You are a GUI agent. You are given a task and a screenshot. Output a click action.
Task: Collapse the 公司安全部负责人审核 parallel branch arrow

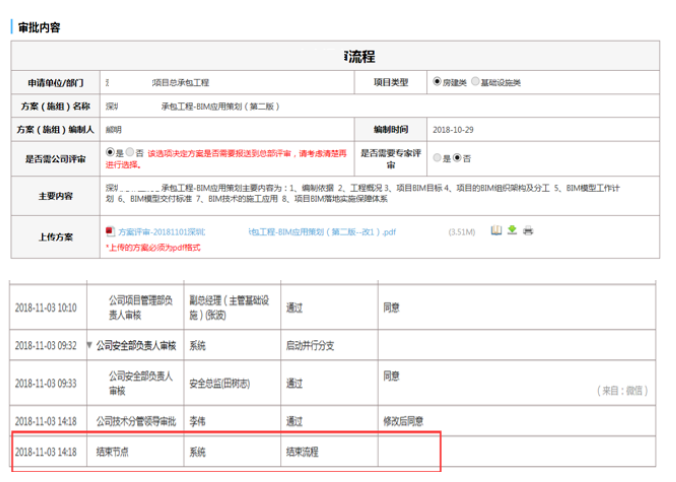pos(88,345)
